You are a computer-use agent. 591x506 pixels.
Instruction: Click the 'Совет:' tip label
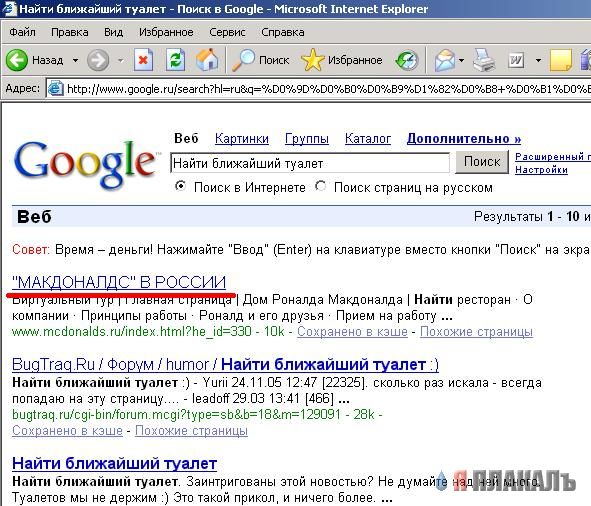[x=31, y=250]
